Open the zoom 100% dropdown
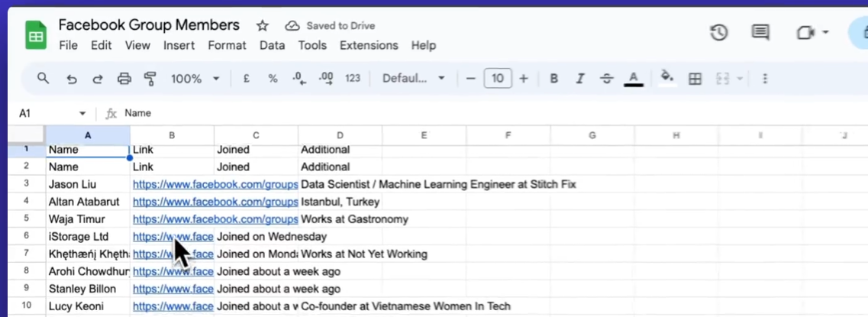The width and height of the screenshot is (868, 317). [195, 79]
